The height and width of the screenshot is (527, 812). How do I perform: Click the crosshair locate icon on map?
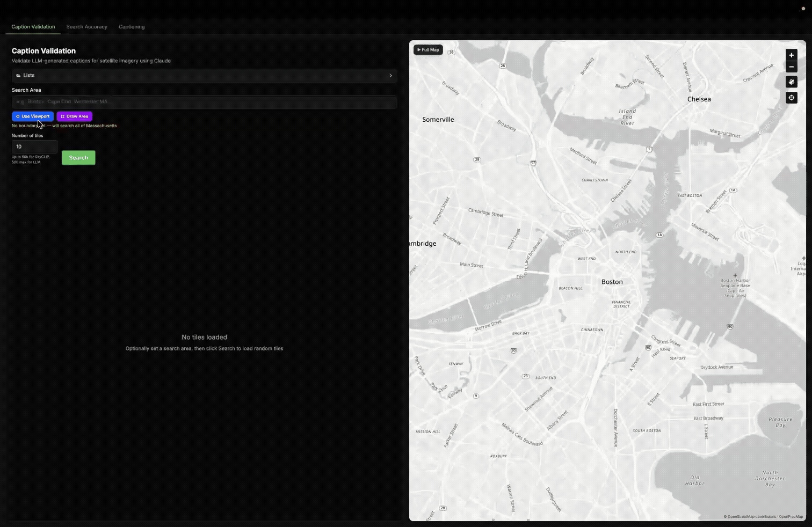point(791,98)
